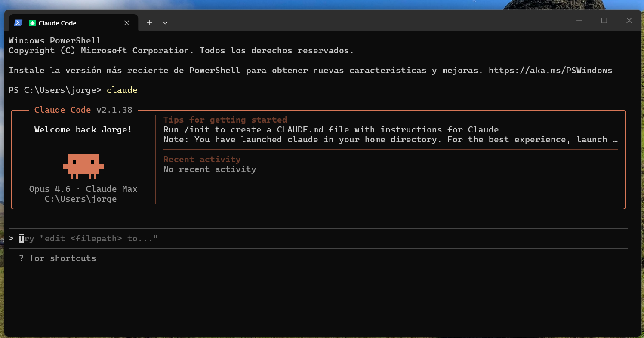Image resolution: width=644 pixels, height=338 pixels.
Task: Focus the Claude prompt input field
Action: click(x=301, y=238)
